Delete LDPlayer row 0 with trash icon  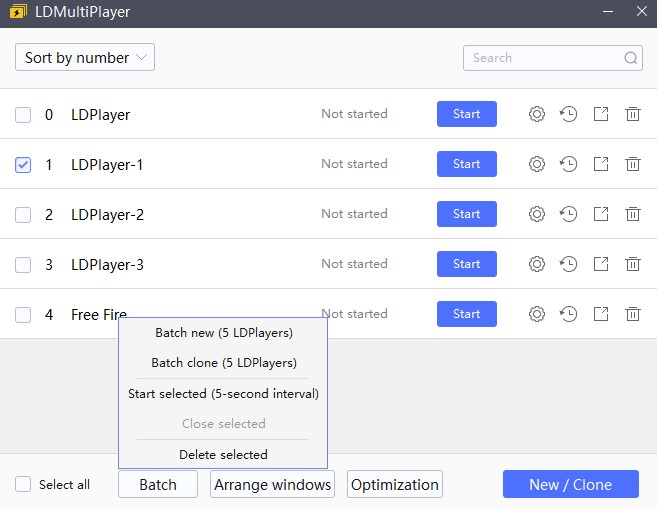633,114
